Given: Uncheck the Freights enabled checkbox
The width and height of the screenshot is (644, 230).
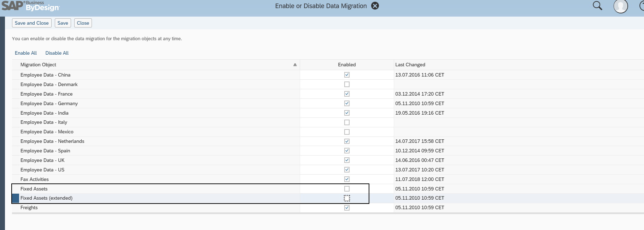Looking at the screenshot, I should point(347,208).
